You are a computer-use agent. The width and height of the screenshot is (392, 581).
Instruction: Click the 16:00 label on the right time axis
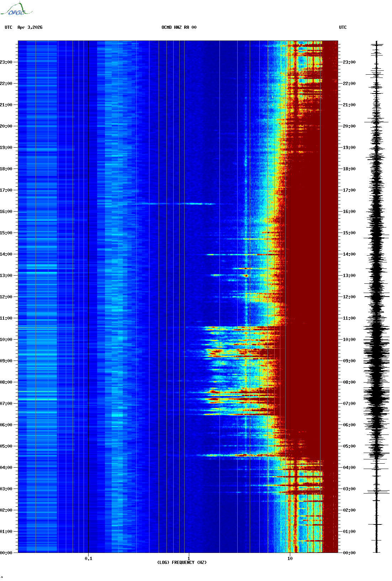pos(349,212)
